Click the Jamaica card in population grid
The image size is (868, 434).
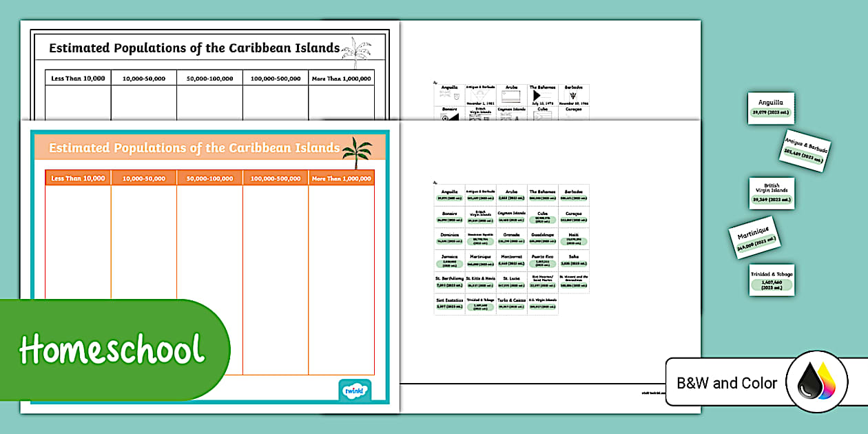tap(449, 260)
